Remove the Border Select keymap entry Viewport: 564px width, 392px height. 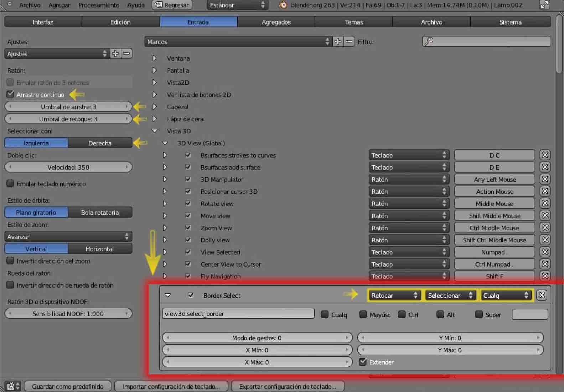pos(542,295)
